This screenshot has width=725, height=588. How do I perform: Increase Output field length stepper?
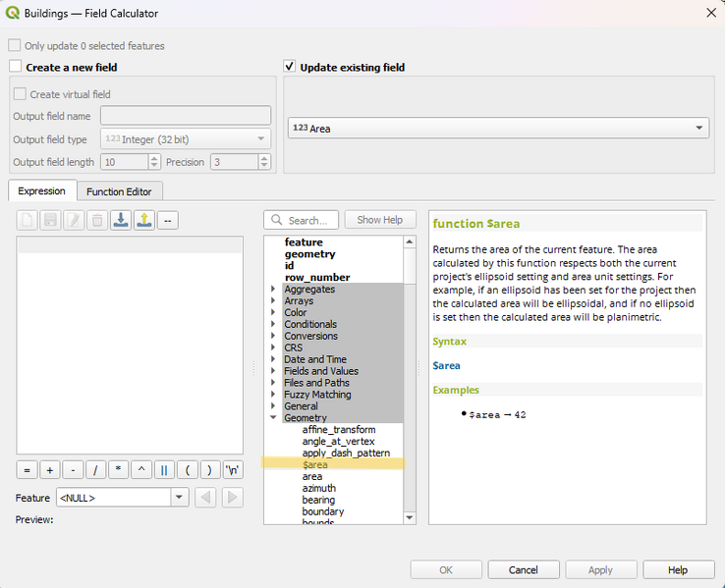[154, 158]
